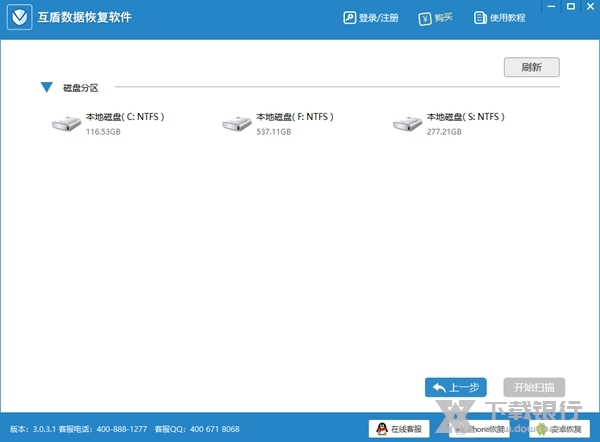
Task: Select the S: NTFS drive icon
Action: tap(408, 124)
